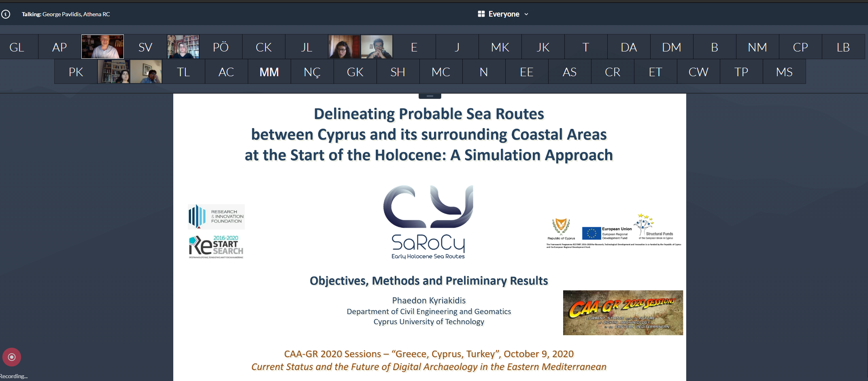This screenshot has width=868, height=381.
Task: Expand the chevron next to Everyone
Action: (x=526, y=14)
